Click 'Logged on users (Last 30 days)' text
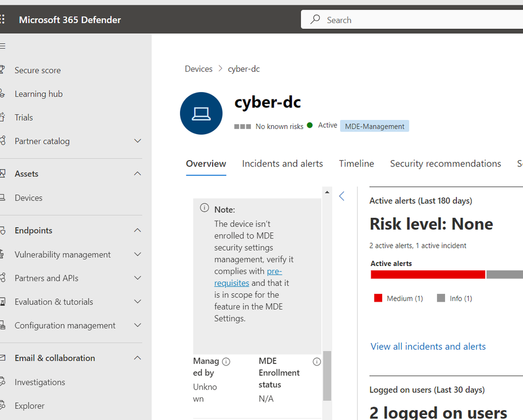This screenshot has height=420, width=523. [427, 390]
